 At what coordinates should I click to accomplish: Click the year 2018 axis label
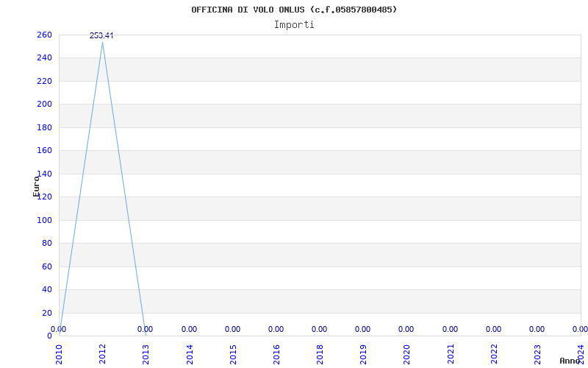[x=320, y=354]
